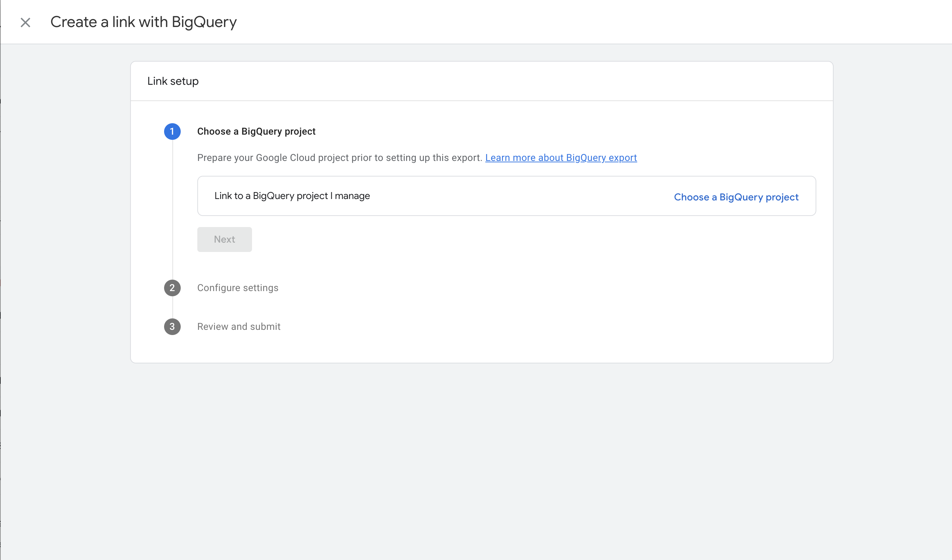This screenshot has height=560, width=952.
Task: Click Link to a BigQuery project I manage text
Action: click(x=292, y=196)
